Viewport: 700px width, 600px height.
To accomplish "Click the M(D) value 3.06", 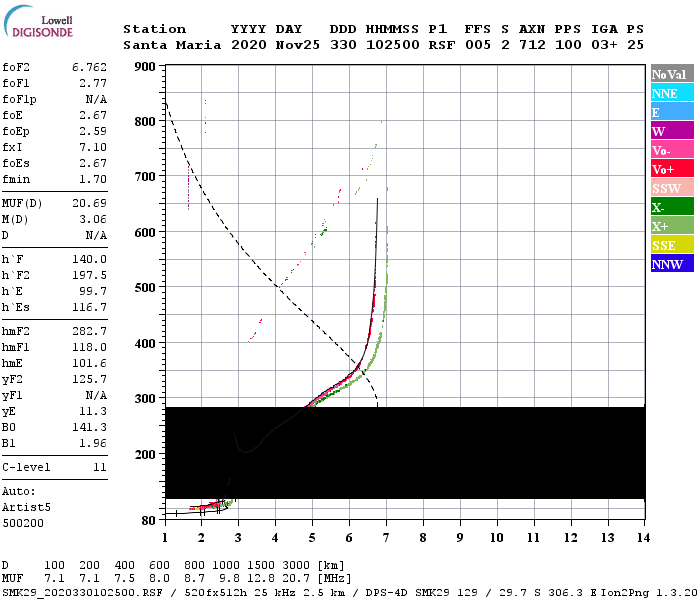I will (x=93, y=219).
